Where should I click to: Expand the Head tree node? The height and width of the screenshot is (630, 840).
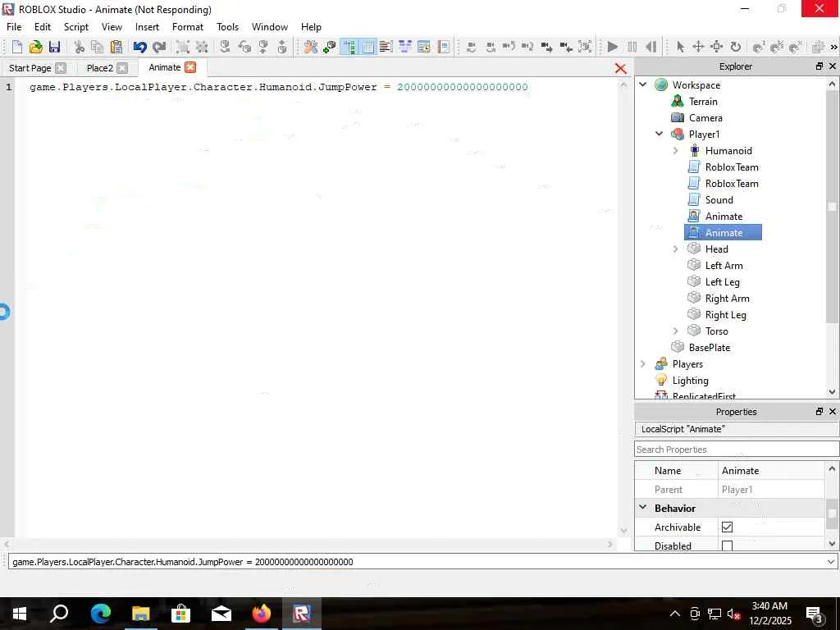click(x=676, y=249)
